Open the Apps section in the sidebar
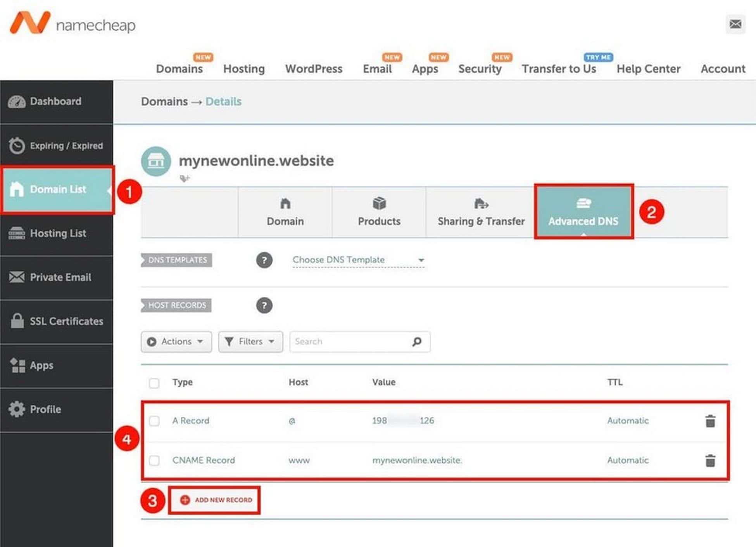The image size is (756, 547). click(41, 365)
